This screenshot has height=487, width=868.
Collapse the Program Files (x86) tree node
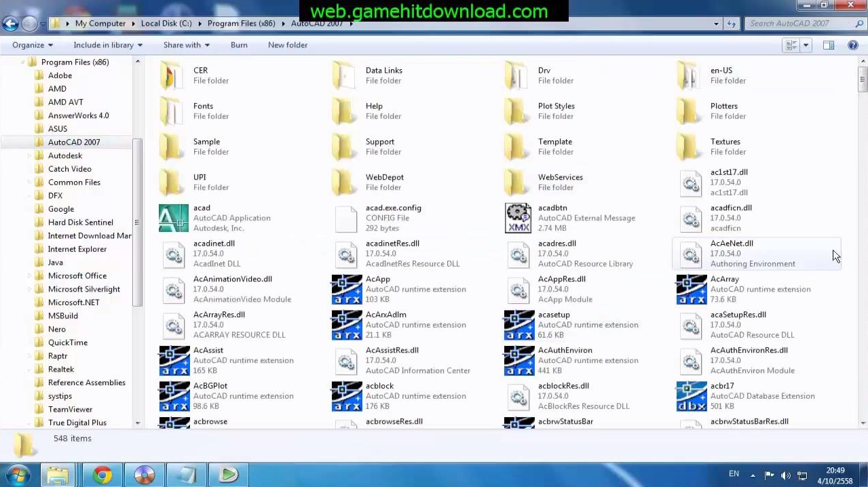click(23, 62)
